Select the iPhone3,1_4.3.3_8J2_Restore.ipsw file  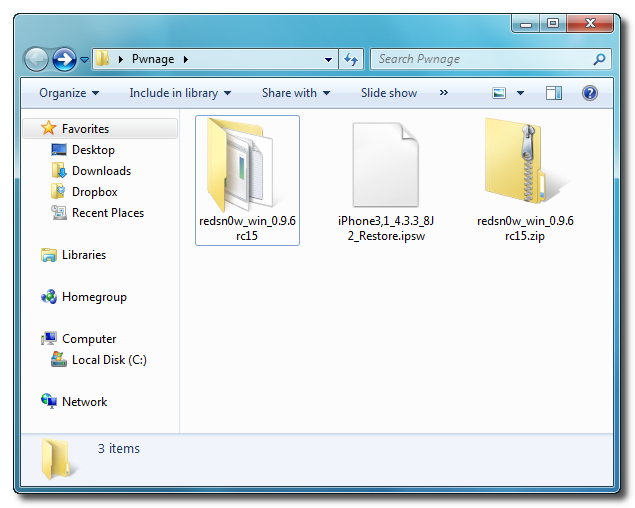pyautogui.click(x=386, y=180)
